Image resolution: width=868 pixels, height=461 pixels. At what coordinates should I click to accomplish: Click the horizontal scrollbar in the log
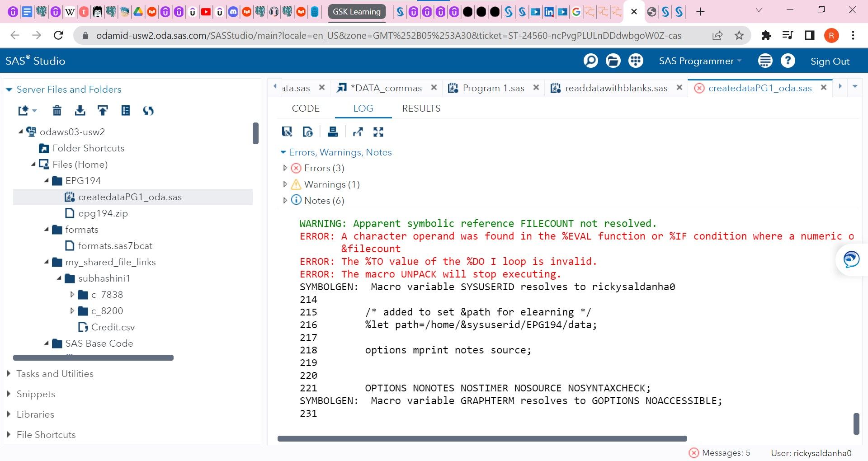pyautogui.click(x=482, y=438)
